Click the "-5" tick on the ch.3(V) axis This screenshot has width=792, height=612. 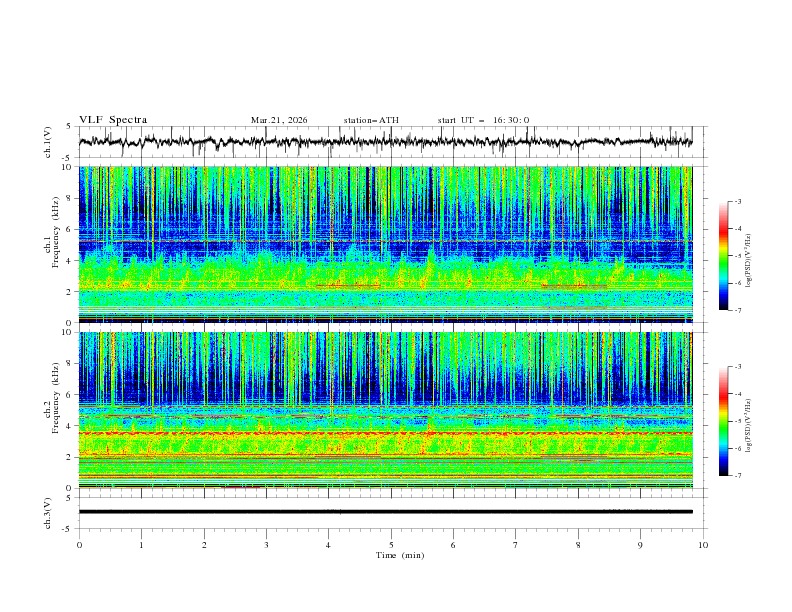pyautogui.click(x=67, y=529)
